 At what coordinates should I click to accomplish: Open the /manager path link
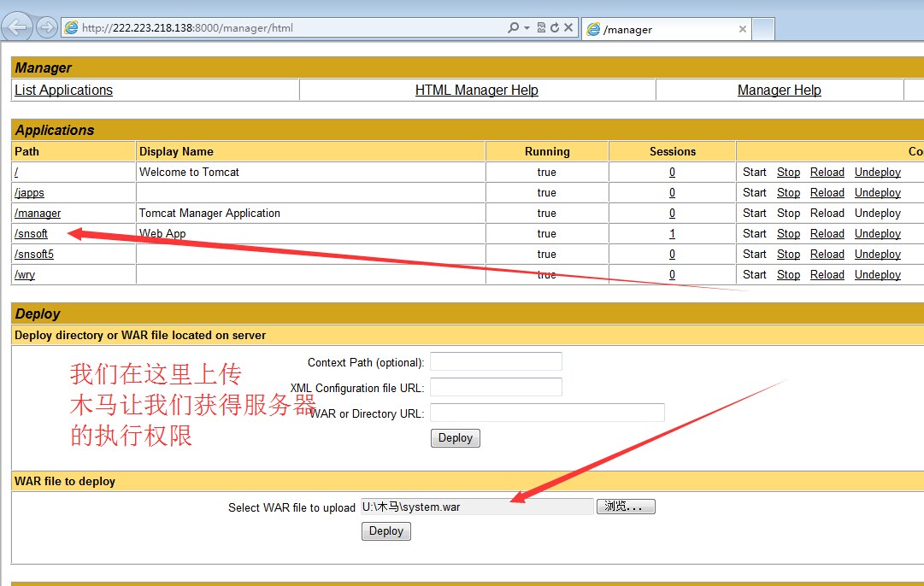tap(38, 214)
